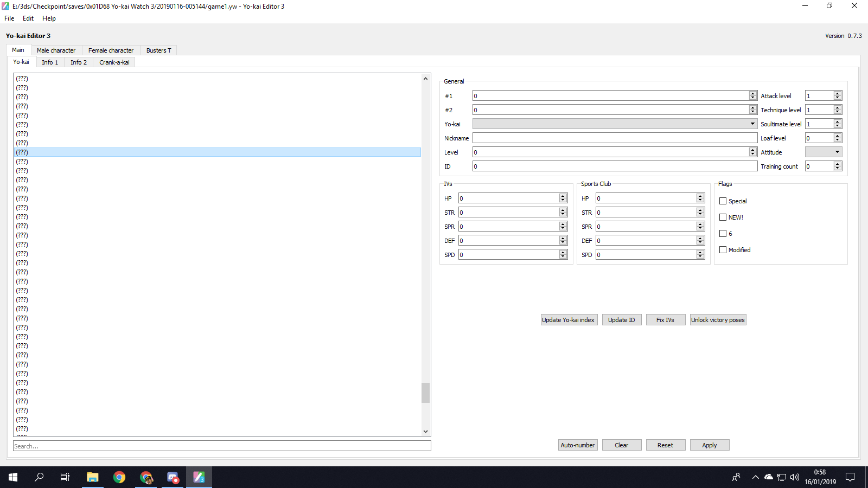Open volume control in system tray
The image size is (868, 488).
tap(795, 477)
